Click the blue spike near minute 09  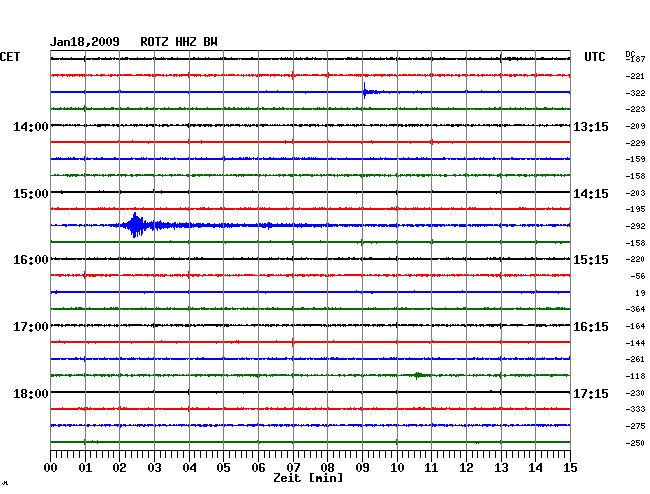[364, 91]
